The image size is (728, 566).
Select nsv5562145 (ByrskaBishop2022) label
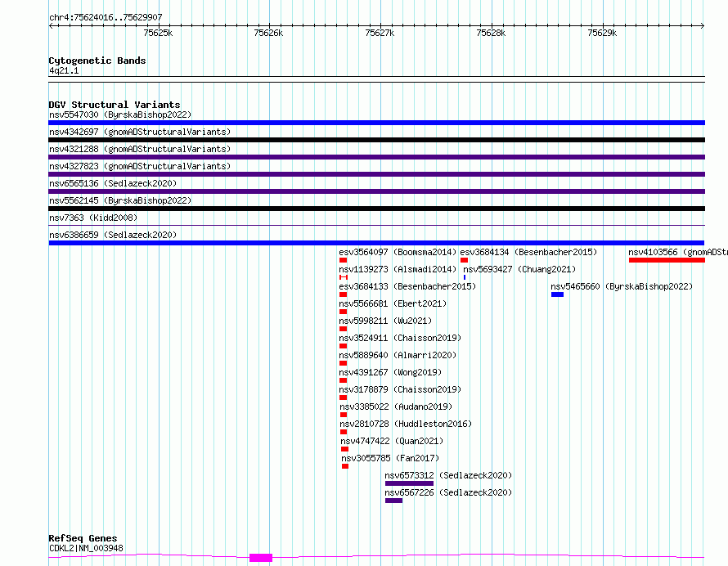tap(120, 200)
